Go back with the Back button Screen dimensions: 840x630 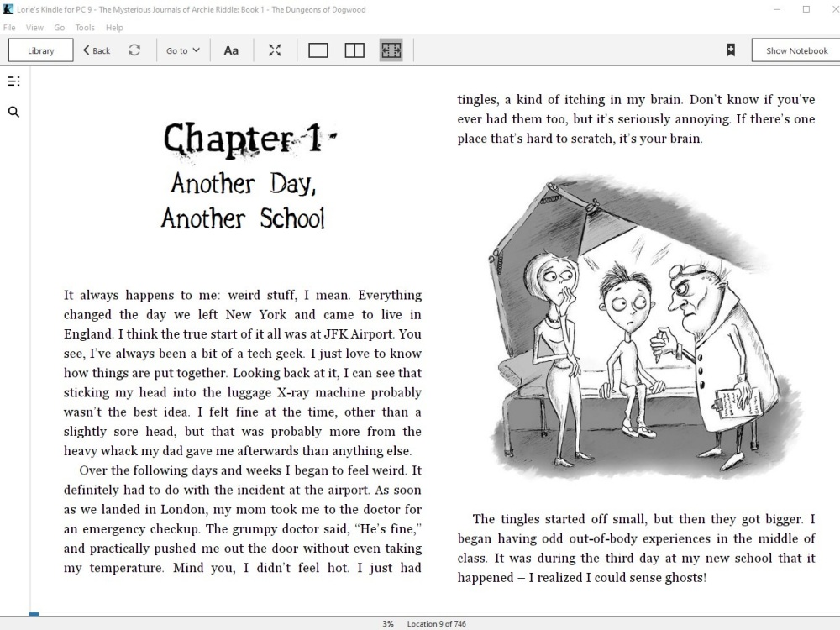97,50
